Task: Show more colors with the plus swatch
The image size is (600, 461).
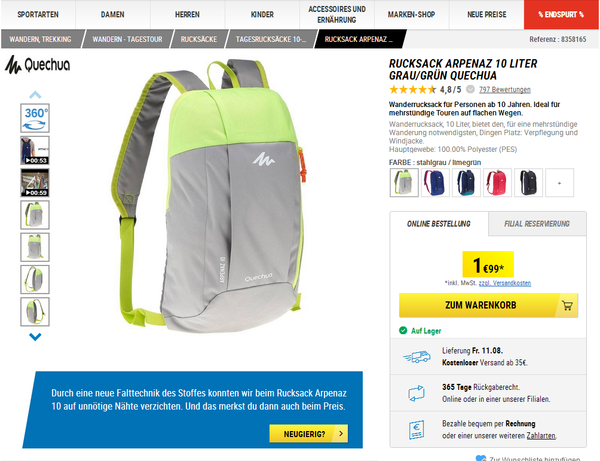Action: coord(559,183)
